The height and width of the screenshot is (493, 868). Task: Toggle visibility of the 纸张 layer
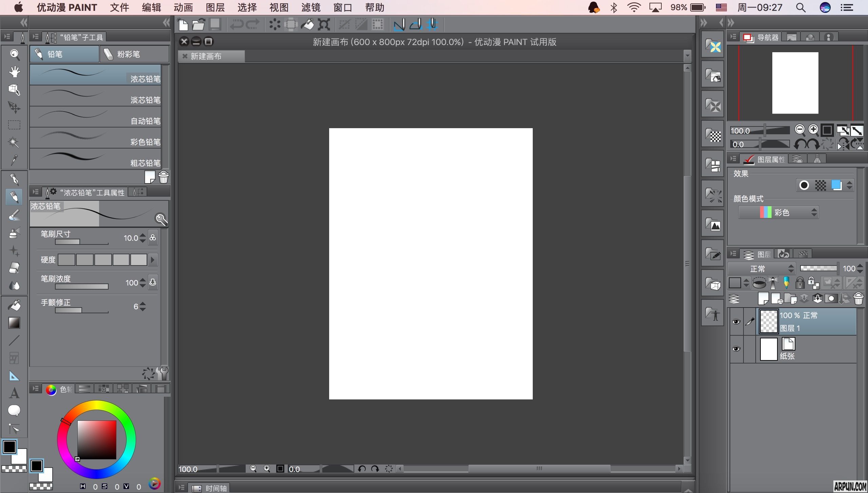tap(736, 349)
